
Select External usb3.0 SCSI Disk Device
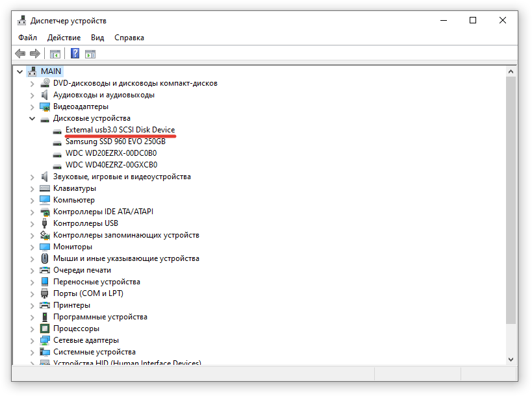120,130
